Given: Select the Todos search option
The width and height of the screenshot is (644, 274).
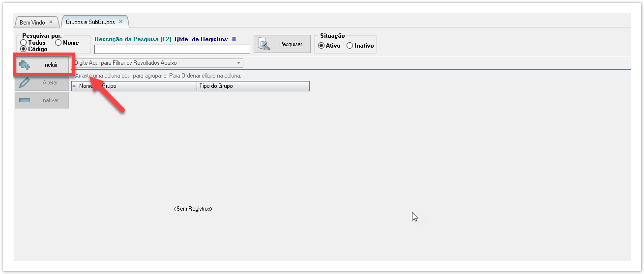Looking at the screenshot, I should pyautogui.click(x=24, y=43).
